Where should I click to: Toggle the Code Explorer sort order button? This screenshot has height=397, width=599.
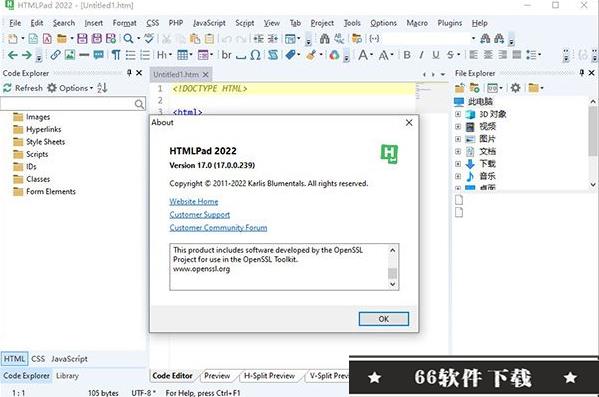pyautogui.click(x=102, y=88)
